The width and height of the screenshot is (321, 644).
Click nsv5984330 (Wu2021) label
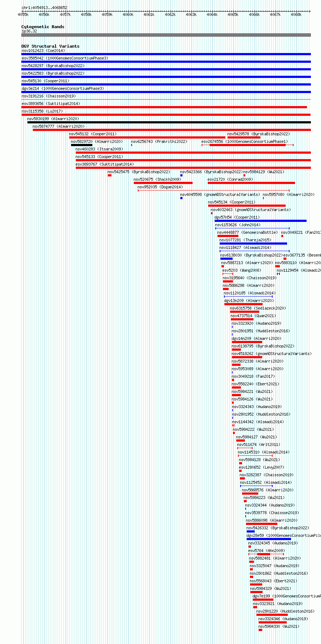279,626
